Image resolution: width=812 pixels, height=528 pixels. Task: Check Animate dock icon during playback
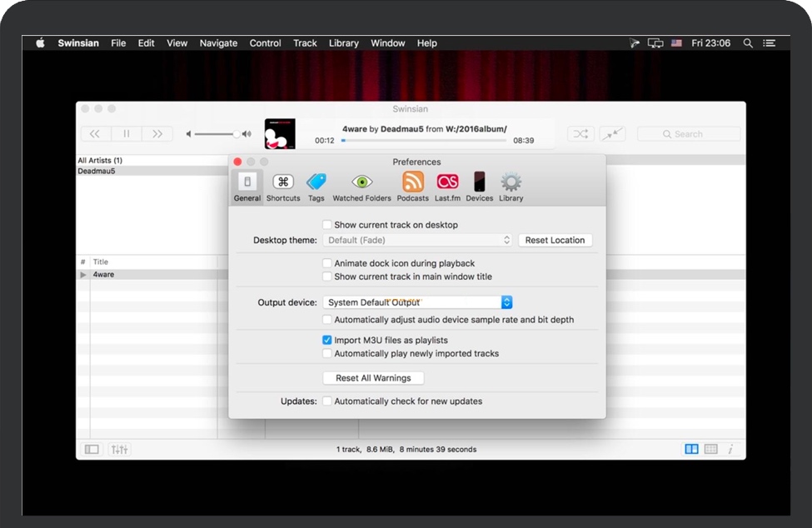click(x=327, y=263)
